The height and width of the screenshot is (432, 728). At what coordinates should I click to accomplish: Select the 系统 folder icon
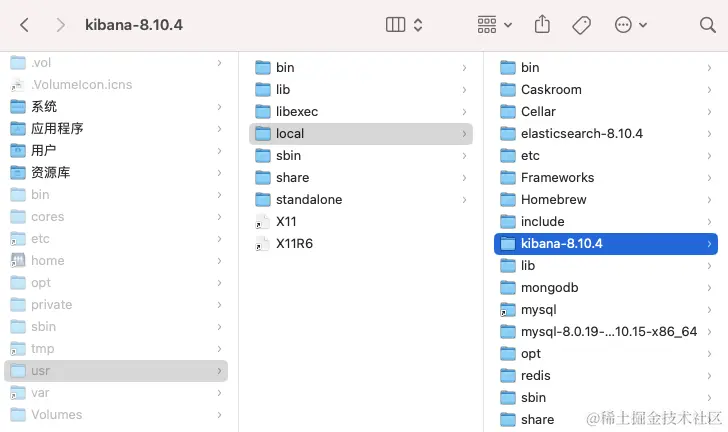pos(18,107)
